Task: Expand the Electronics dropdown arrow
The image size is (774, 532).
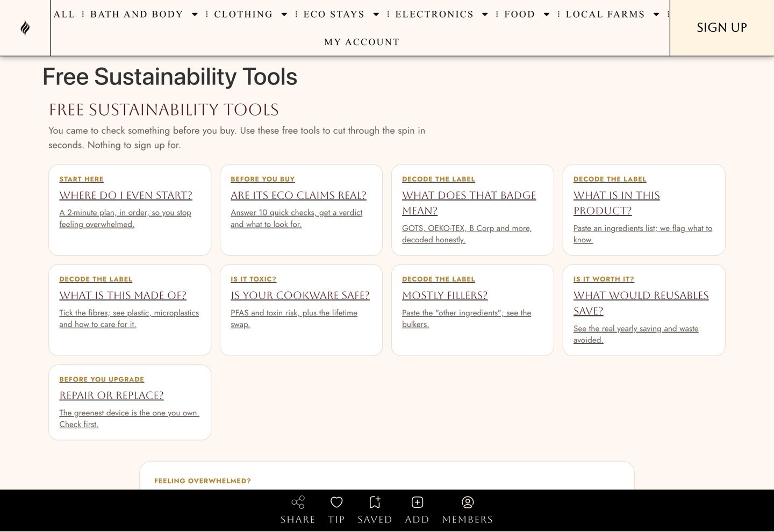Action: 485,15
